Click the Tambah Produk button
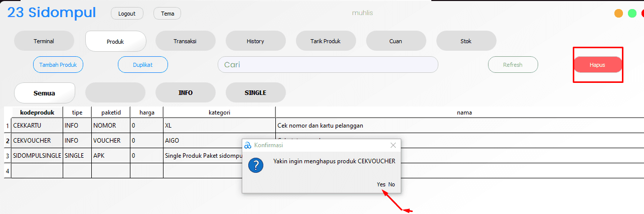 tap(58, 65)
